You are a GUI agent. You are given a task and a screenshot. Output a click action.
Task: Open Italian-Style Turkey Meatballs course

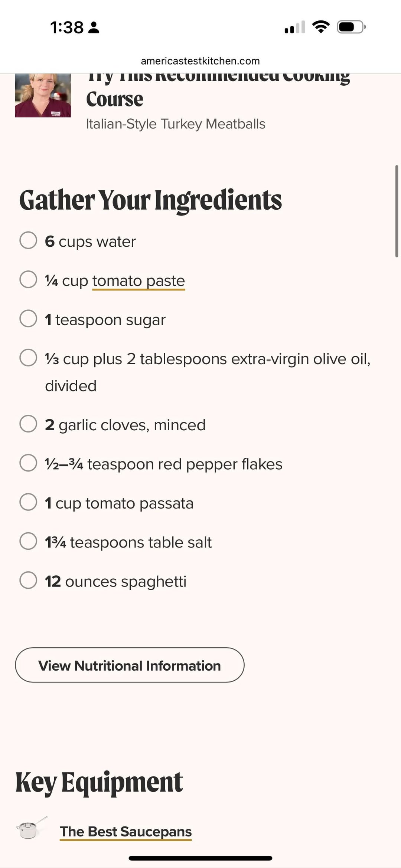click(x=175, y=124)
